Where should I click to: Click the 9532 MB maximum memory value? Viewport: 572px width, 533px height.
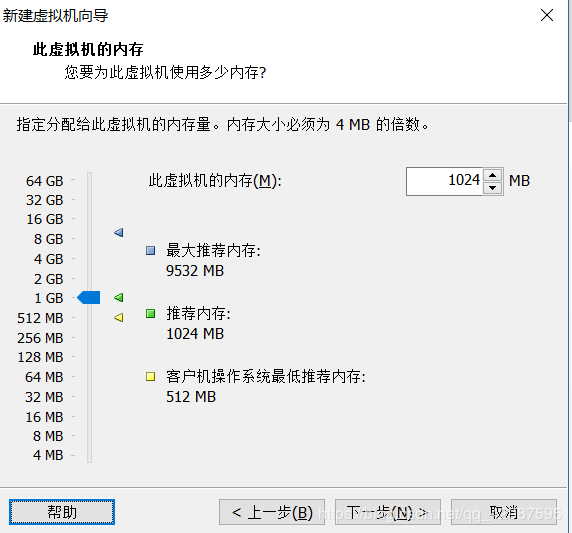(x=195, y=271)
